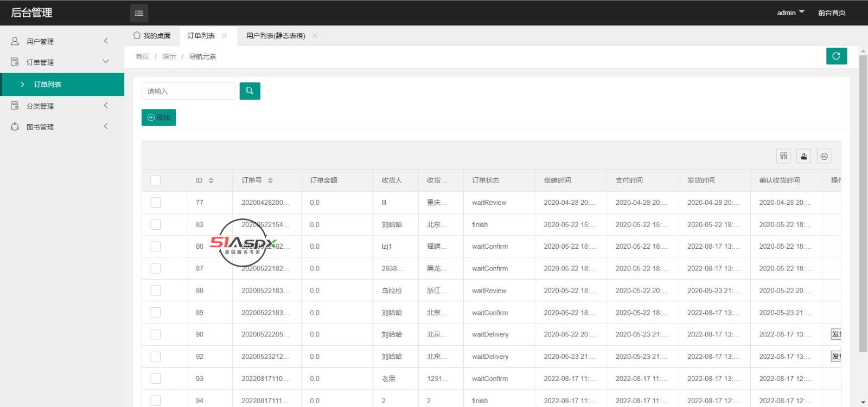The image size is (868, 407).
Task: Click the 演示 breadcrumb link
Action: pos(169,56)
